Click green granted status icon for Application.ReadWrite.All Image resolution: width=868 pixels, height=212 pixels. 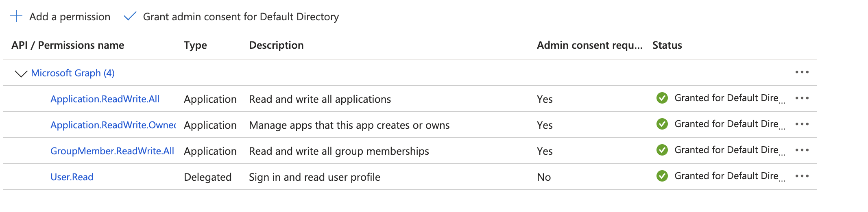[662, 98]
